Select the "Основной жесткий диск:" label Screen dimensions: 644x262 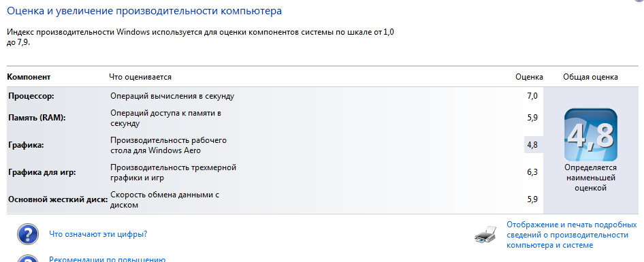[x=58, y=199]
